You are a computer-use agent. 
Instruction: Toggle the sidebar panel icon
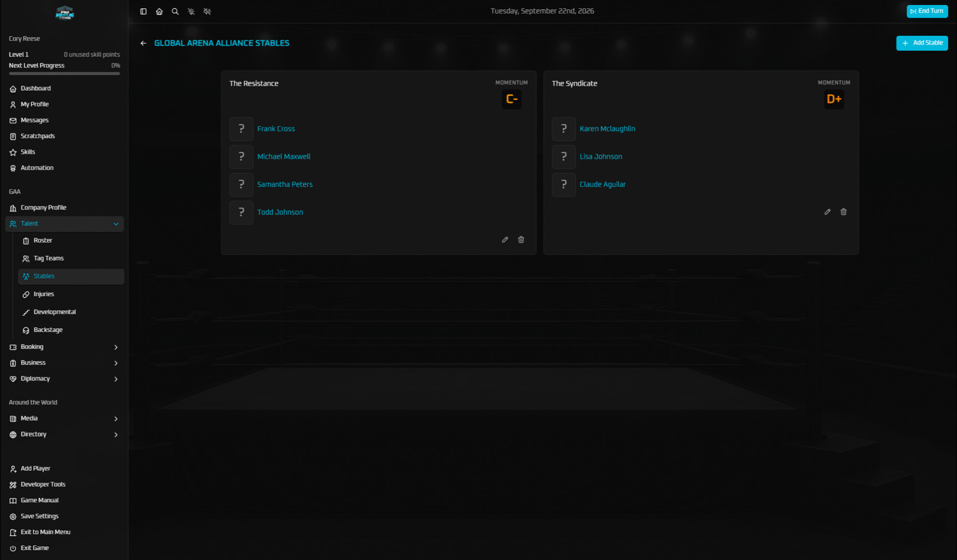click(x=143, y=11)
